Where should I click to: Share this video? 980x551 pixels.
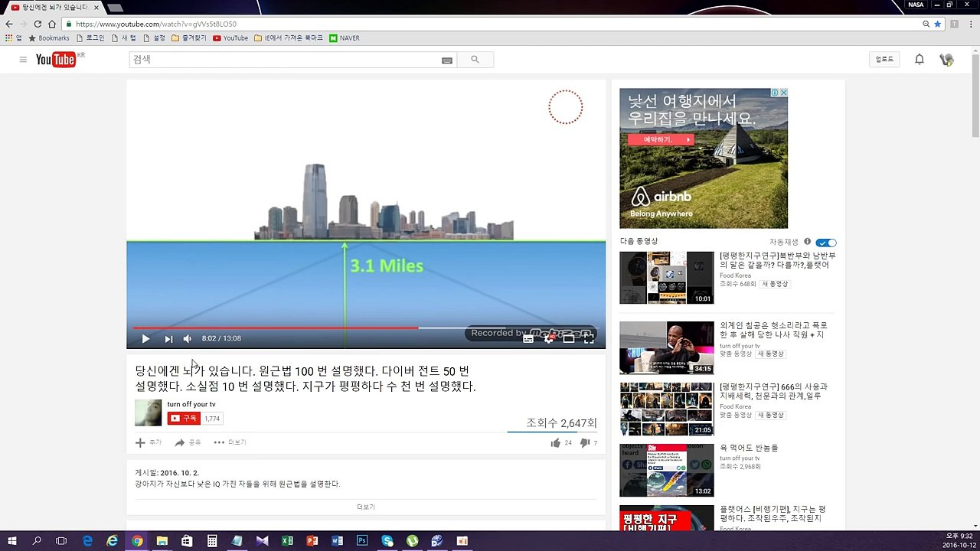[x=188, y=442]
